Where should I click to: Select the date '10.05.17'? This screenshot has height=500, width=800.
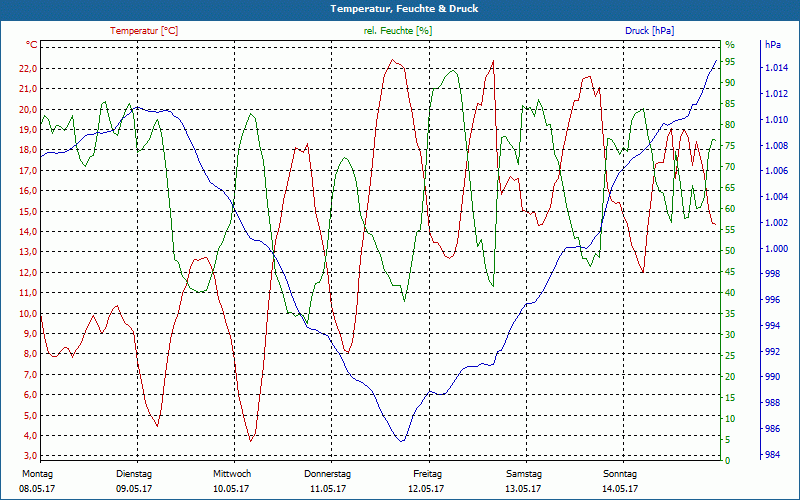pos(231,489)
